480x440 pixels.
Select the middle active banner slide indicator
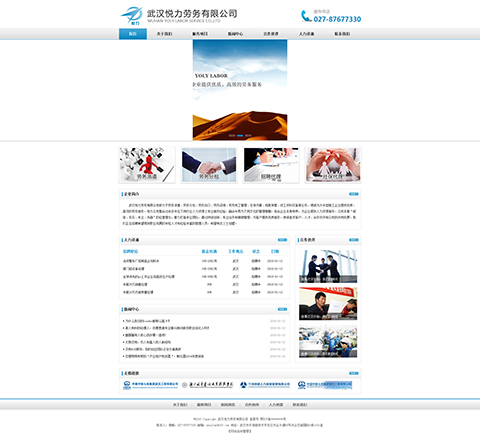(x=240, y=136)
